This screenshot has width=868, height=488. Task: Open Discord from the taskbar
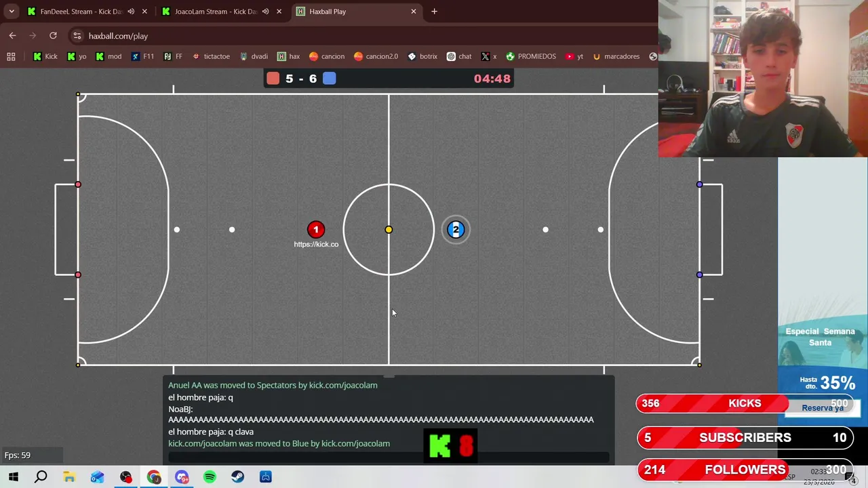point(182,477)
